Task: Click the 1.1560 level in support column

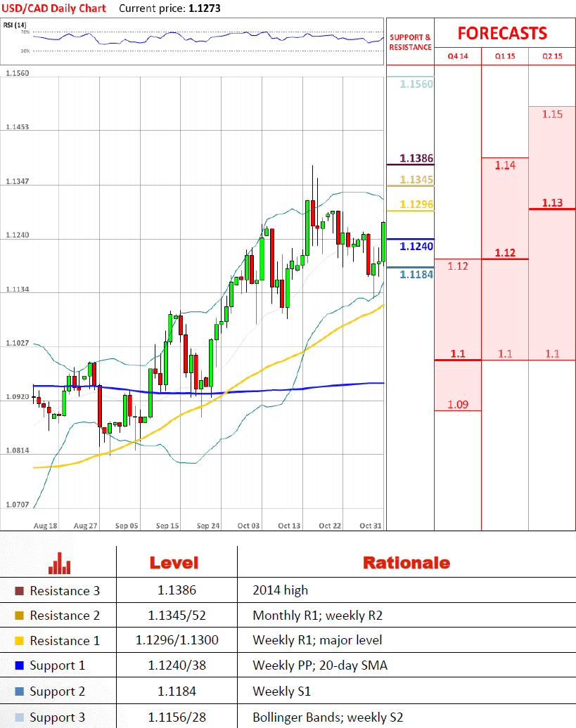Action: (416, 84)
